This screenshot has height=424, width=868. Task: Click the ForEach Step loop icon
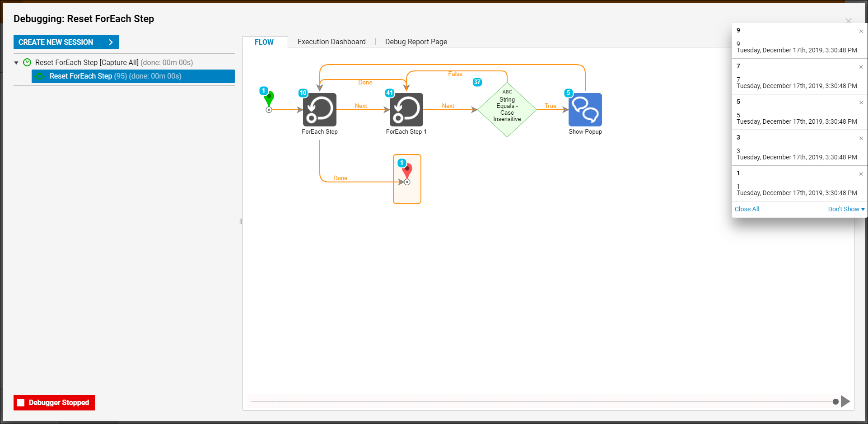320,110
